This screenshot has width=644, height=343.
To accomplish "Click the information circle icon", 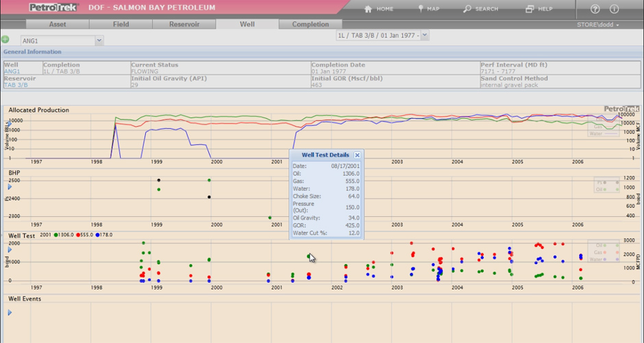I will (x=614, y=9).
